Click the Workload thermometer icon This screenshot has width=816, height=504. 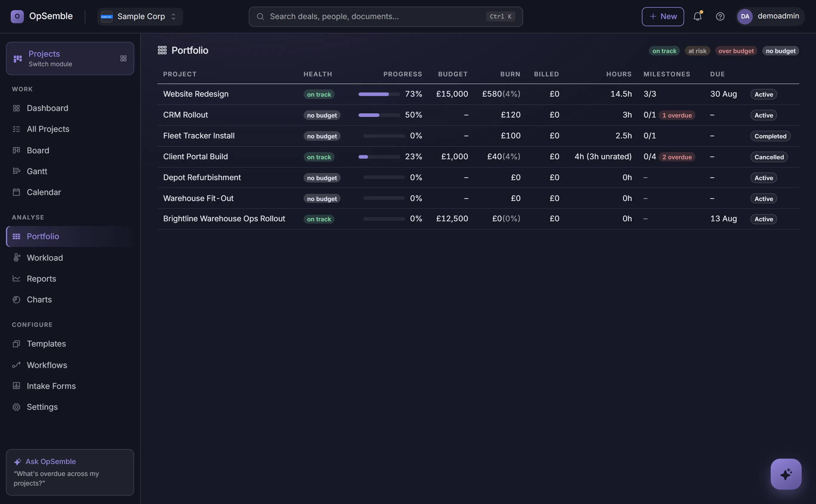pos(16,257)
